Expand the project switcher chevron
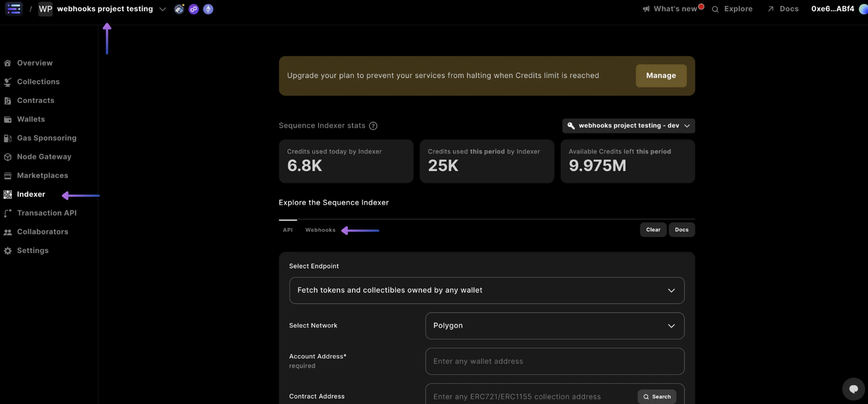Screen dimensions: 868x404 click(163, 9)
